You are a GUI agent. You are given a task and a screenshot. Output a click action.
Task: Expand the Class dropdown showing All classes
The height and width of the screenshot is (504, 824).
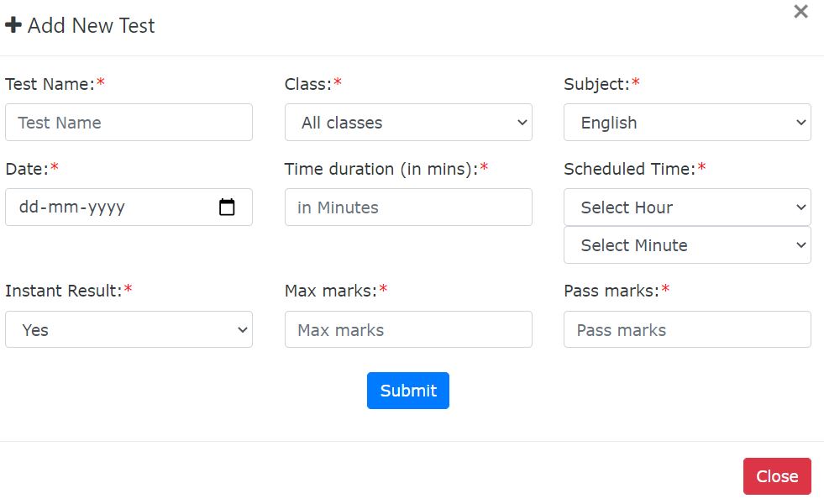[x=408, y=123]
